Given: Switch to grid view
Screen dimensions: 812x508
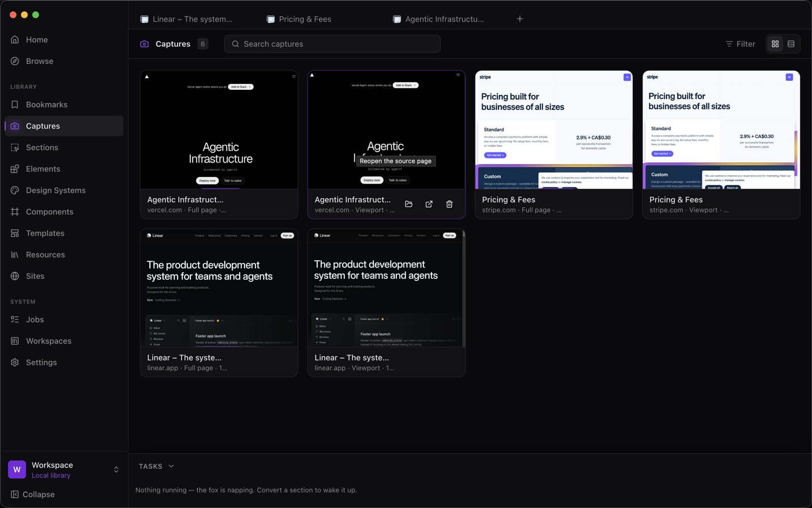Looking at the screenshot, I should (775, 44).
